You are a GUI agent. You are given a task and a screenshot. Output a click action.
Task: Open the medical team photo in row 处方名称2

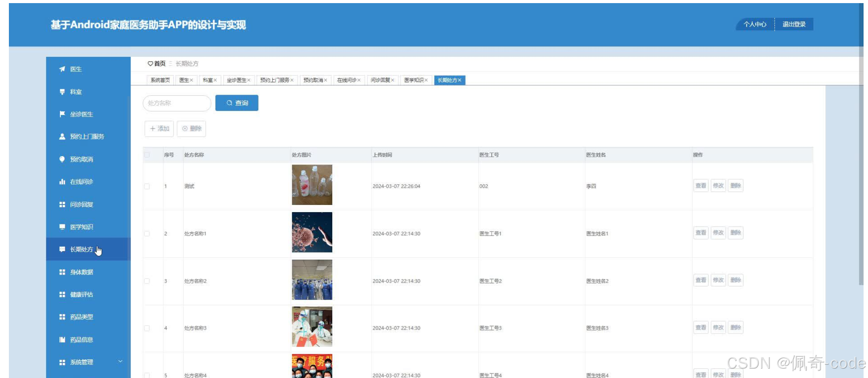click(312, 280)
